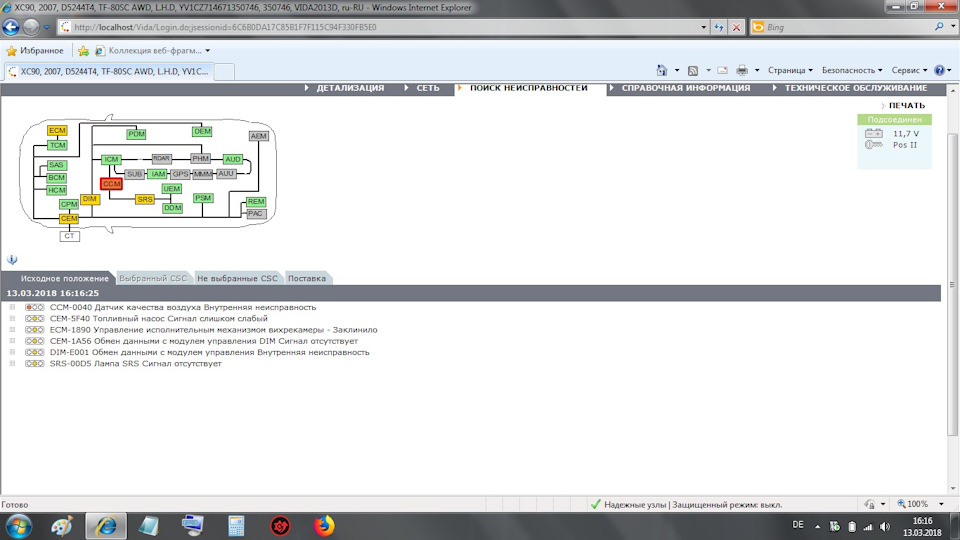This screenshot has width=960, height=540.
Task: Open Коллекция веб-фрагментов link
Action: point(152,51)
